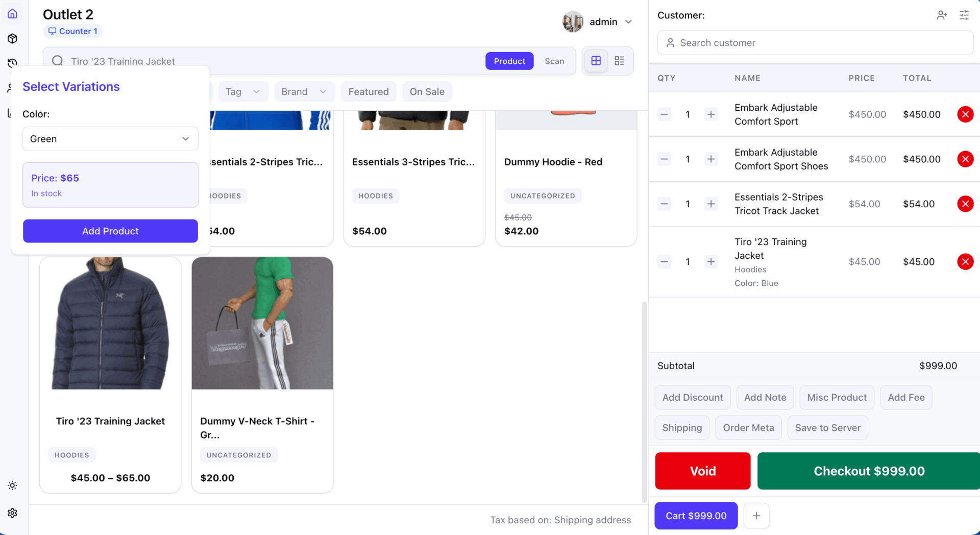Click the Subtotal amount $999.00
This screenshot has width=980, height=535.
938,366
